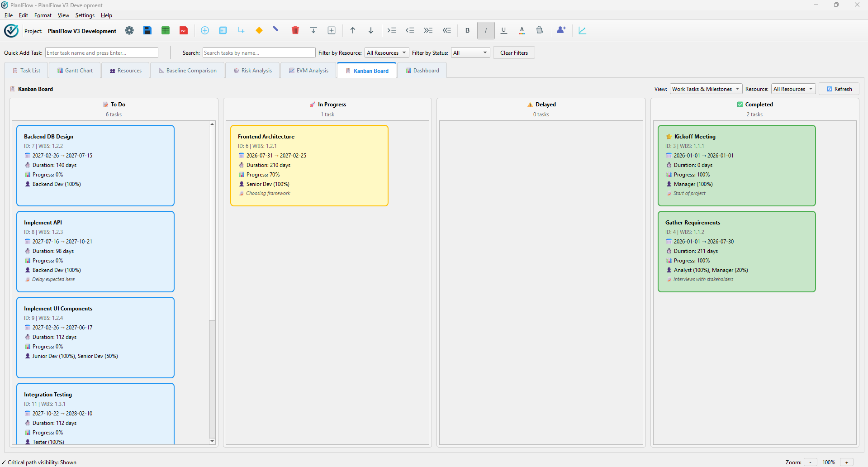Export to Excel green spreadsheet icon

point(166,30)
